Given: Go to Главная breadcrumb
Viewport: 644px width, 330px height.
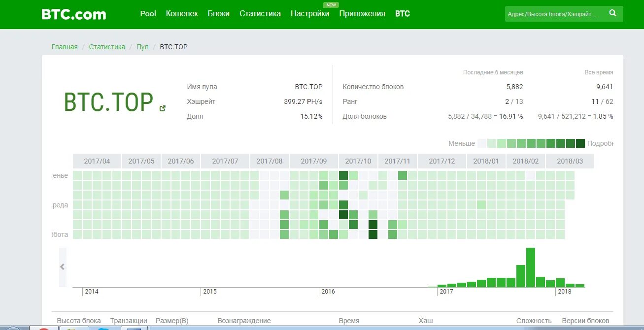Looking at the screenshot, I should point(65,47).
